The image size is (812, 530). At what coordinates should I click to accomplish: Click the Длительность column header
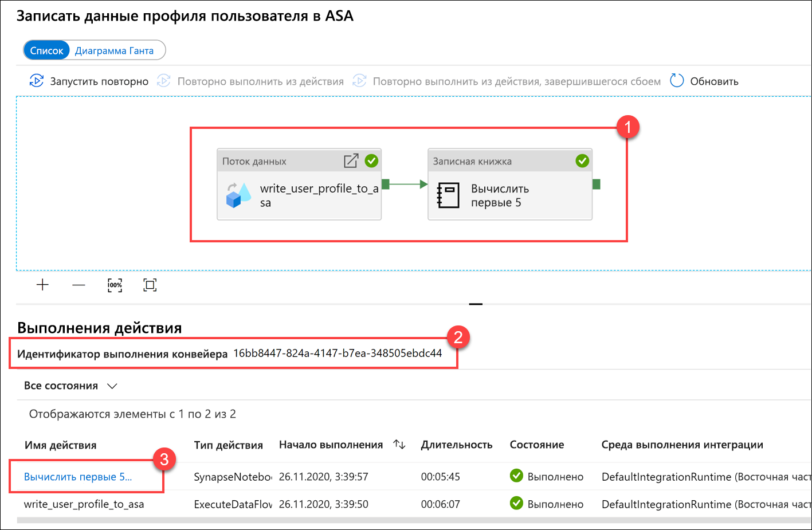pos(457,445)
